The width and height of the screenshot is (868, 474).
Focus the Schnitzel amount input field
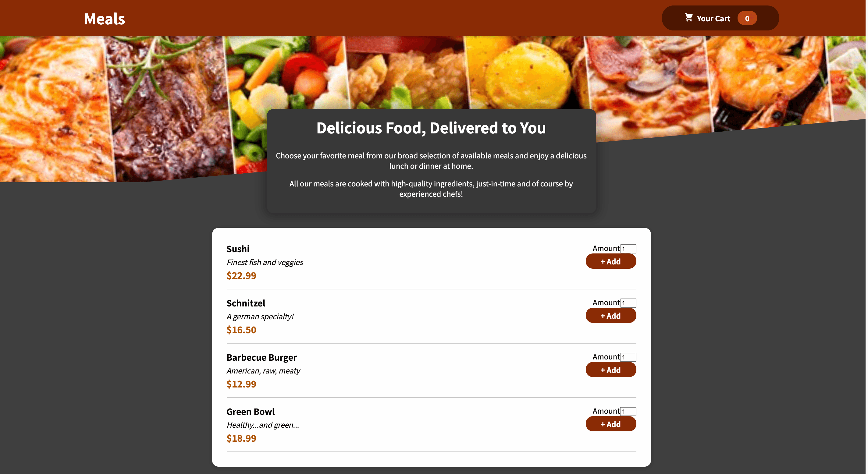[x=628, y=303]
